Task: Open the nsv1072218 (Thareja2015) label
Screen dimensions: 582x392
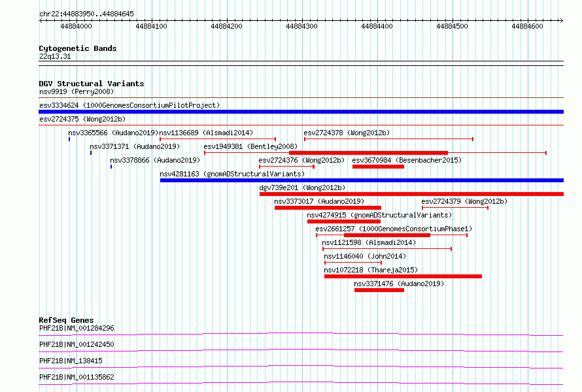Action: (371, 270)
